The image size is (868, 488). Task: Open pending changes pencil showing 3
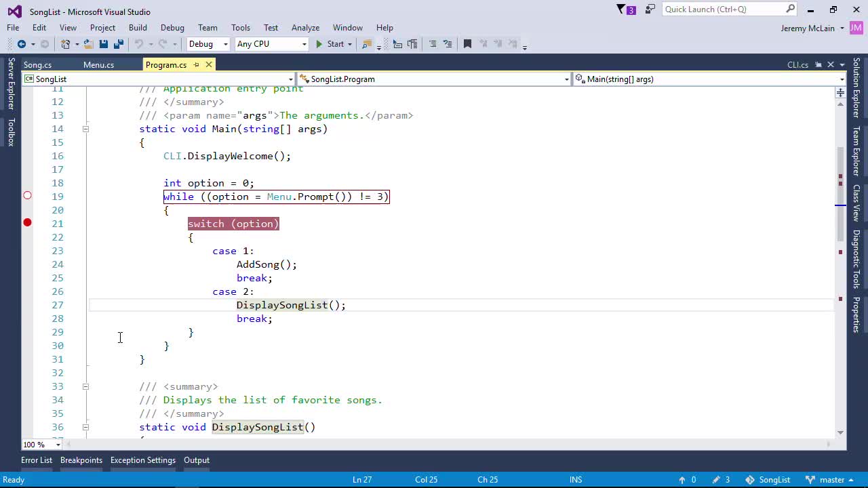coord(722,480)
